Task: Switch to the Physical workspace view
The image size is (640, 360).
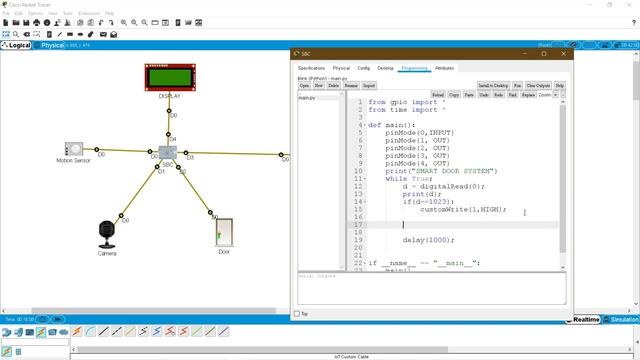Action: tap(49, 45)
